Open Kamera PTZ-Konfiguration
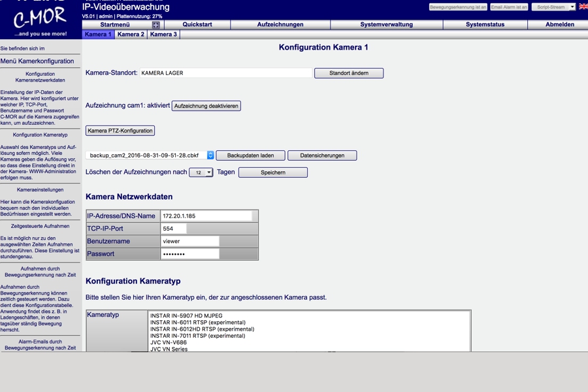The image size is (588, 392). pyautogui.click(x=120, y=131)
